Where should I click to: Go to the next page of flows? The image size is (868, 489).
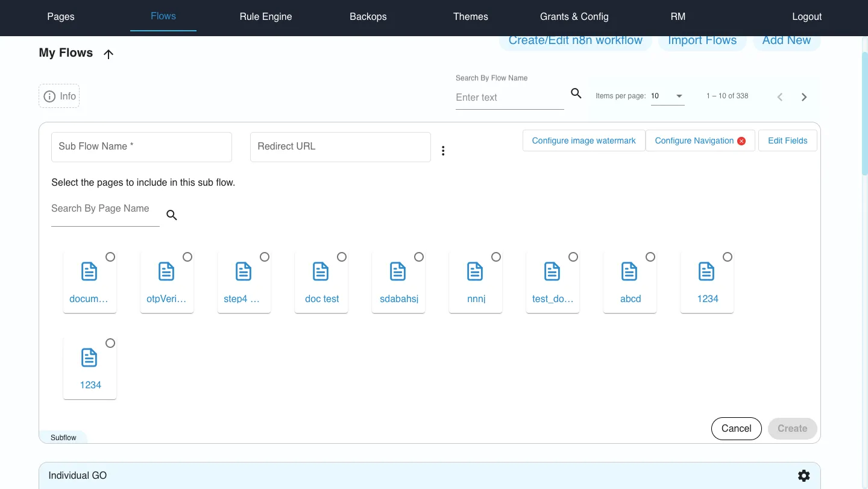[804, 97]
